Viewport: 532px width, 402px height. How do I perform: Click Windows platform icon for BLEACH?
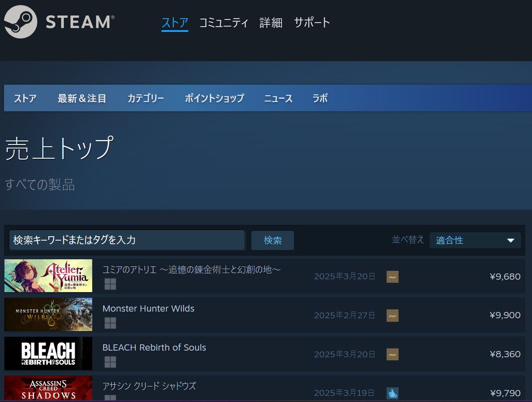(110, 362)
